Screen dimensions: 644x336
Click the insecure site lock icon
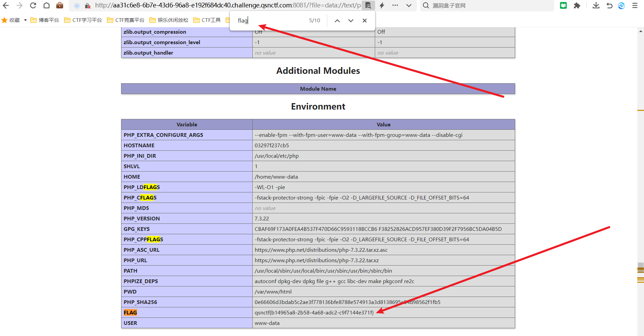coord(87,6)
